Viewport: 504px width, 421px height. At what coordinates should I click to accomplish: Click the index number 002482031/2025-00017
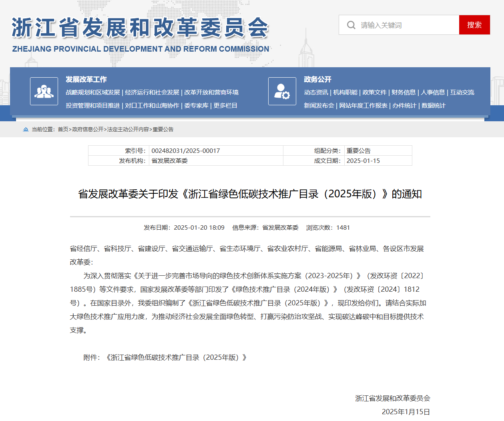[x=186, y=151]
